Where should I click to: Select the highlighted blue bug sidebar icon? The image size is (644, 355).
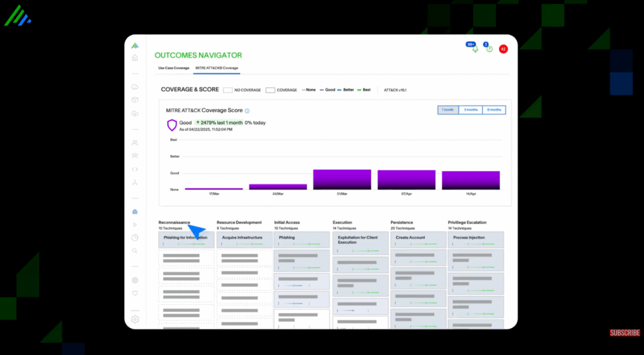(135, 212)
